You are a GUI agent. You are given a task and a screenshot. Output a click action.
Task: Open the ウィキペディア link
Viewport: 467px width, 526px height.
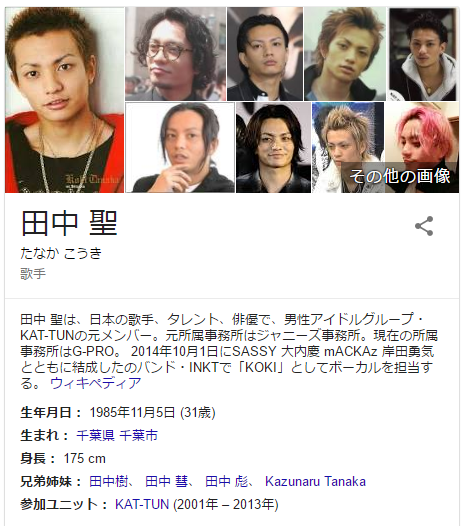[x=96, y=383]
